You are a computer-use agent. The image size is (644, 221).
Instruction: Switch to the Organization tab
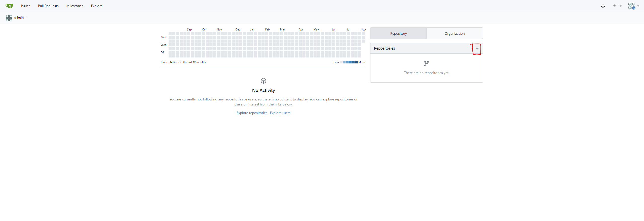[454, 33]
